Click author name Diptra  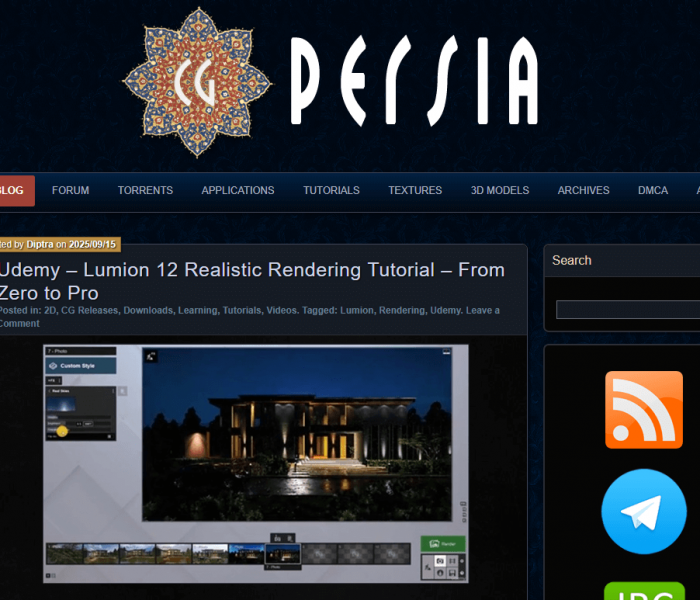pos(40,244)
